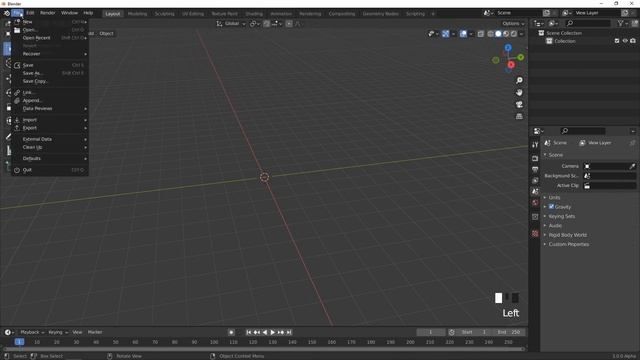Jump to timeline end frame button
Viewport: 640px width, 360px height.
pos(289,332)
